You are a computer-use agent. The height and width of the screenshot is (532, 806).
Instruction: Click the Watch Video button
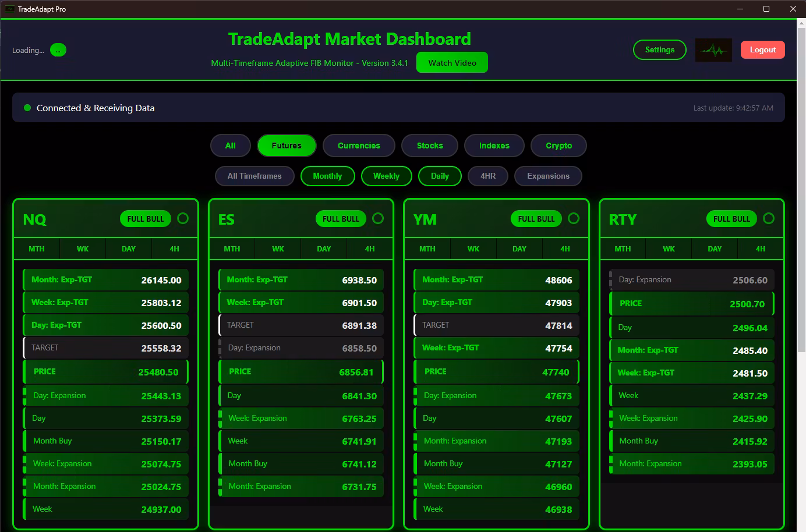coord(452,63)
